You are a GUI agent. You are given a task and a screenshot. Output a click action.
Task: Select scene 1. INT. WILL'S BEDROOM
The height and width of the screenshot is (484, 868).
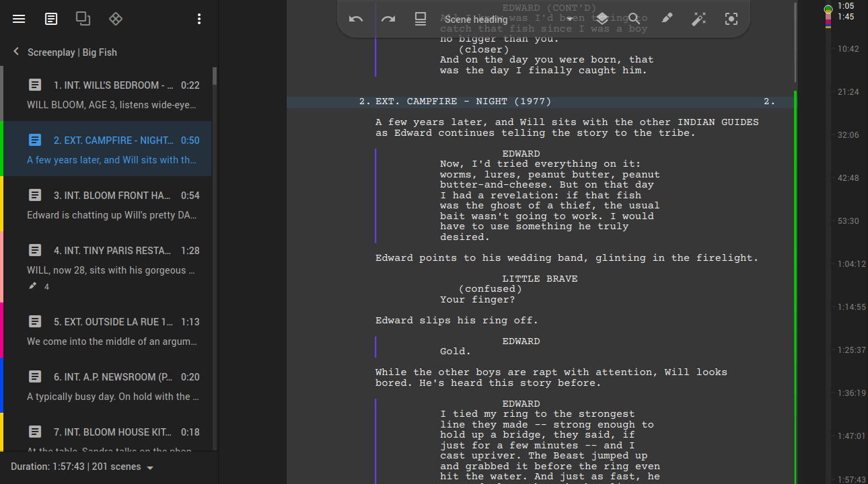click(107, 93)
